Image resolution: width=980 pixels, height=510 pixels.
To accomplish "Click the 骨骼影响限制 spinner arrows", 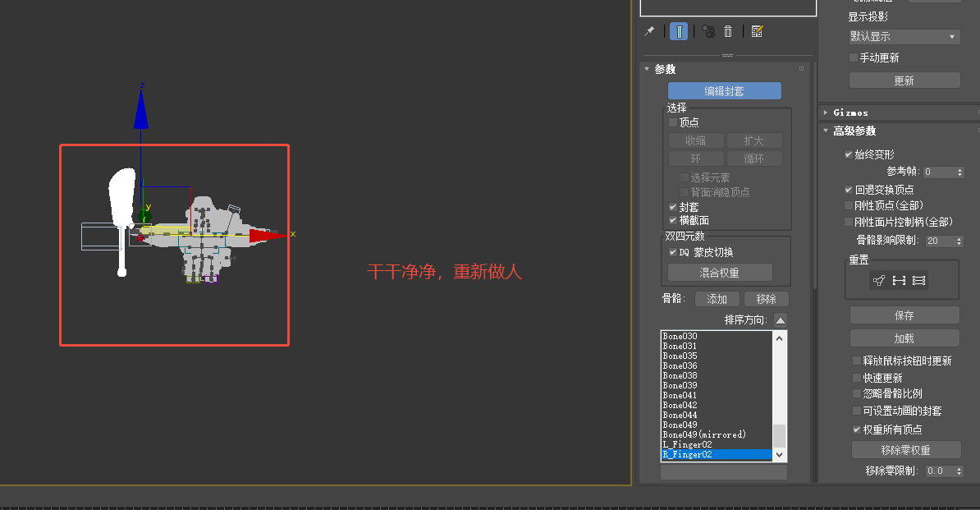I will (x=959, y=241).
